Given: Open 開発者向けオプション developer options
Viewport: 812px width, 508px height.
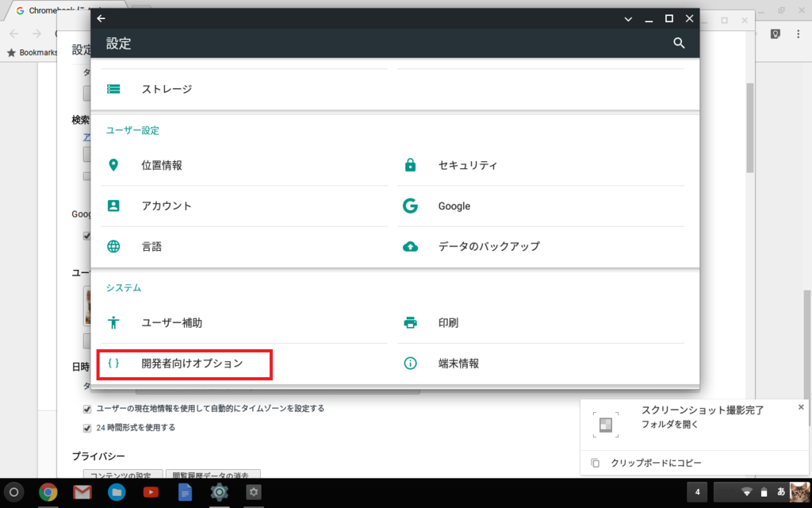Looking at the screenshot, I should pos(244,364).
